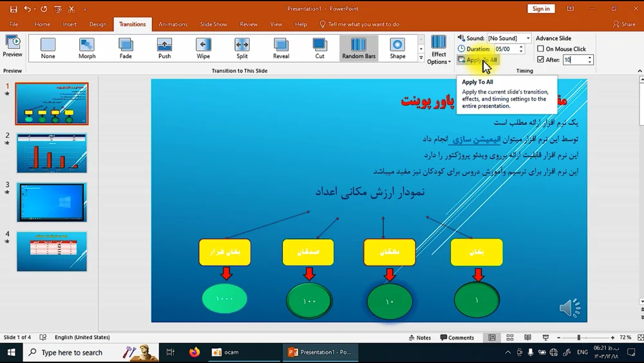The width and height of the screenshot is (644, 363).
Task: Select slide 3 desktop thumbnail
Action: (52, 202)
